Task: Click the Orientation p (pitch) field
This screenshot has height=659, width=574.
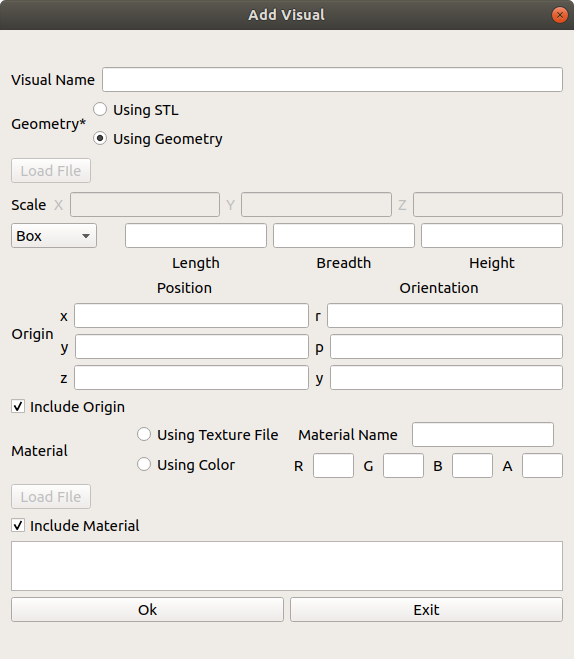Action: [446, 347]
